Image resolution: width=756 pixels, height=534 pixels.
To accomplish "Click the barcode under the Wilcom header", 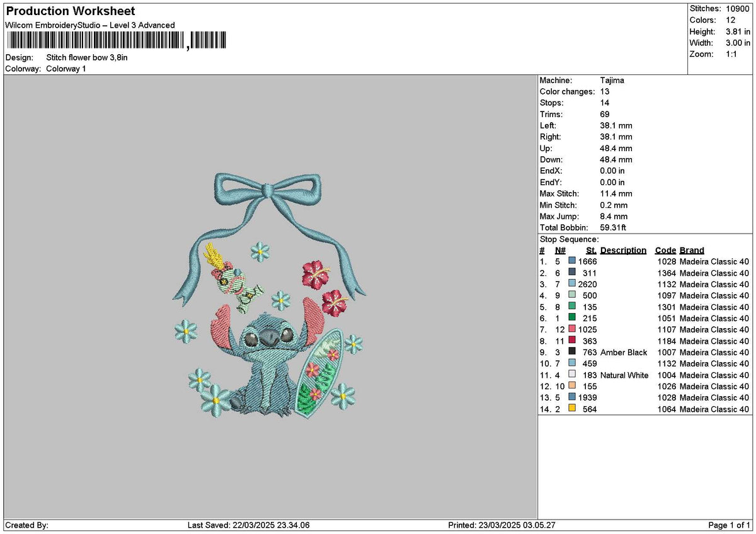I will 116,42.
